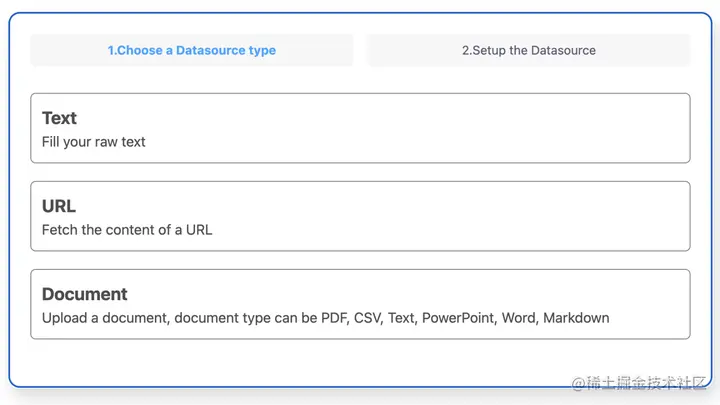The image size is (720, 405).
Task: Click the 'Fill your raw text' description
Action: [x=94, y=142]
